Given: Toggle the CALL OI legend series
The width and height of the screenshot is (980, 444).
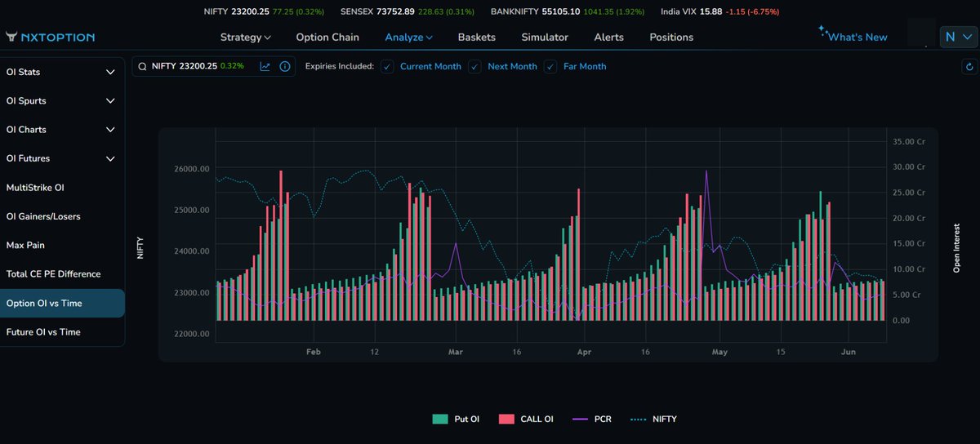Looking at the screenshot, I should tap(526, 419).
